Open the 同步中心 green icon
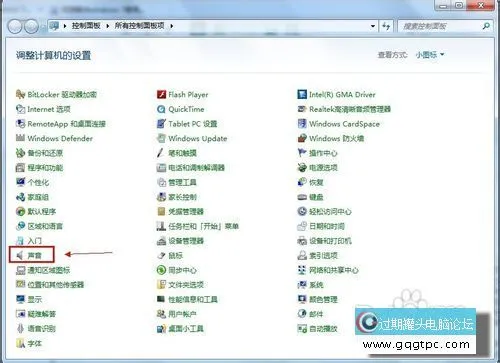 pos(161,270)
